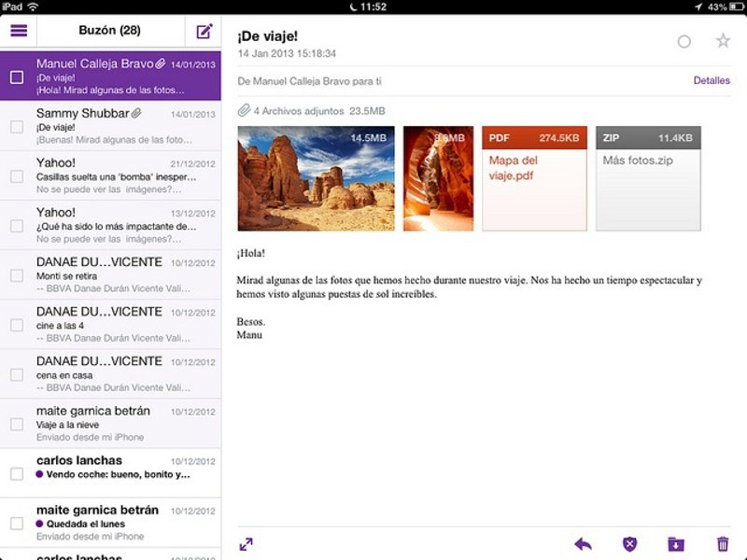The height and width of the screenshot is (560, 747).
Task: Move email to folder
Action: tap(676, 544)
